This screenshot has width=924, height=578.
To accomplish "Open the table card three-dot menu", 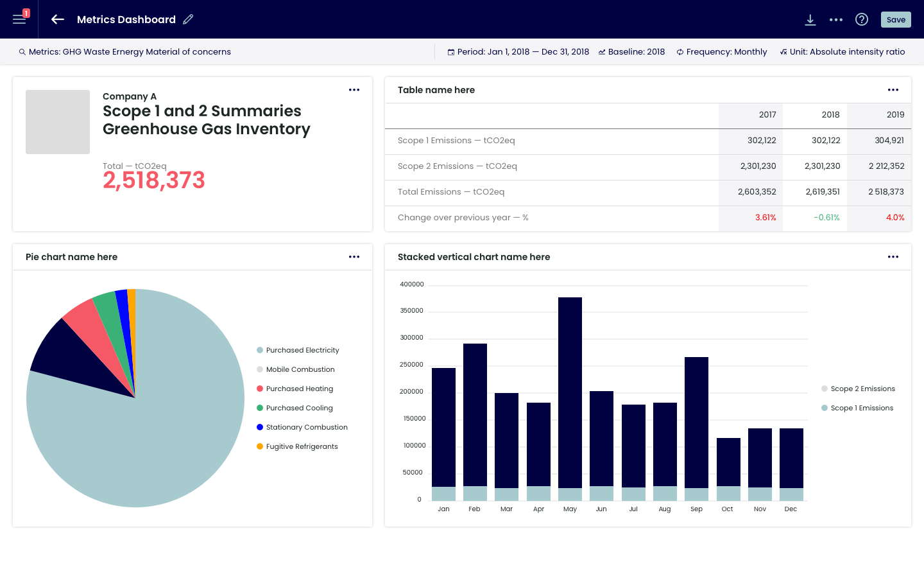I will pyautogui.click(x=893, y=90).
